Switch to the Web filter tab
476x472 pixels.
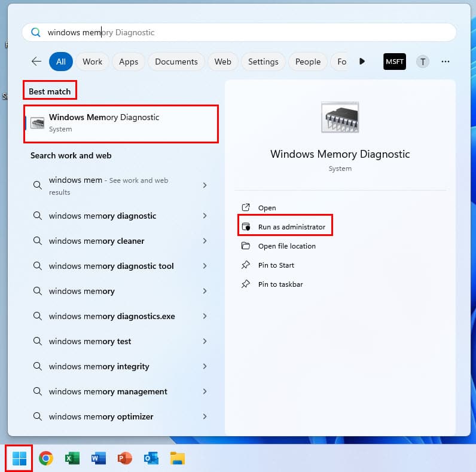click(x=222, y=62)
